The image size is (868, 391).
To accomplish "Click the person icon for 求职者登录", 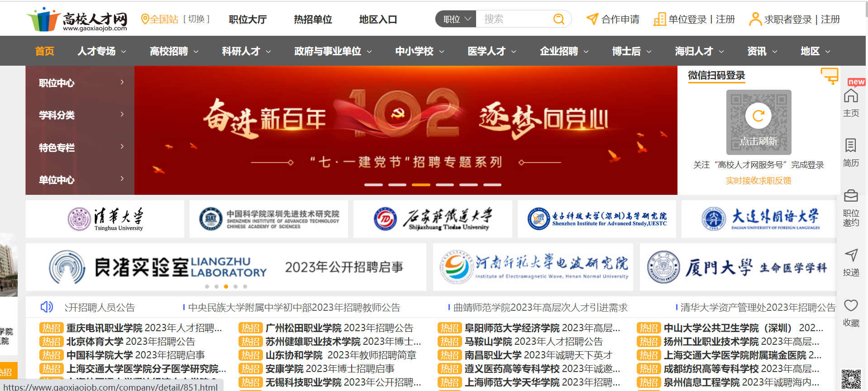I will point(755,19).
